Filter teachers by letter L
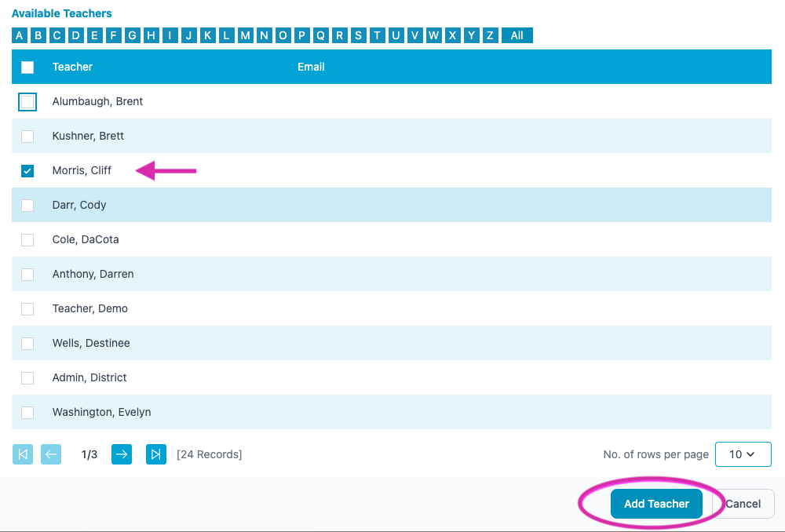 click(x=227, y=35)
